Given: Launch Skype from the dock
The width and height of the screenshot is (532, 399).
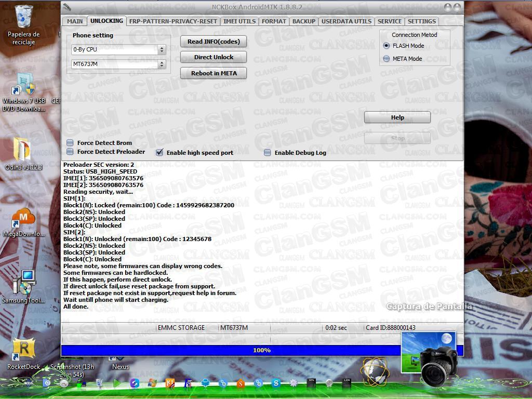Looking at the screenshot, I should 276,383.
